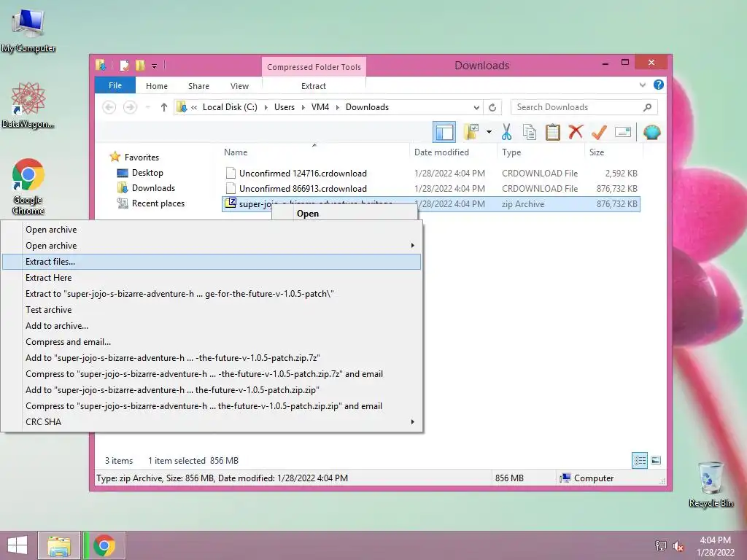Image resolution: width=747 pixels, height=560 pixels.
Task: Choose Test archive menu entry
Action: click(x=212, y=309)
